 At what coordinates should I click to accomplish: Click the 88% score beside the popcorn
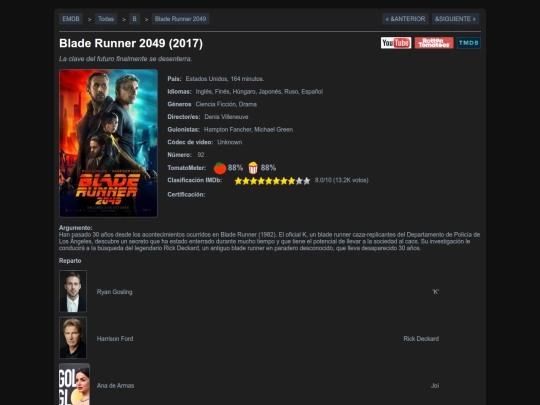point(268,168)
